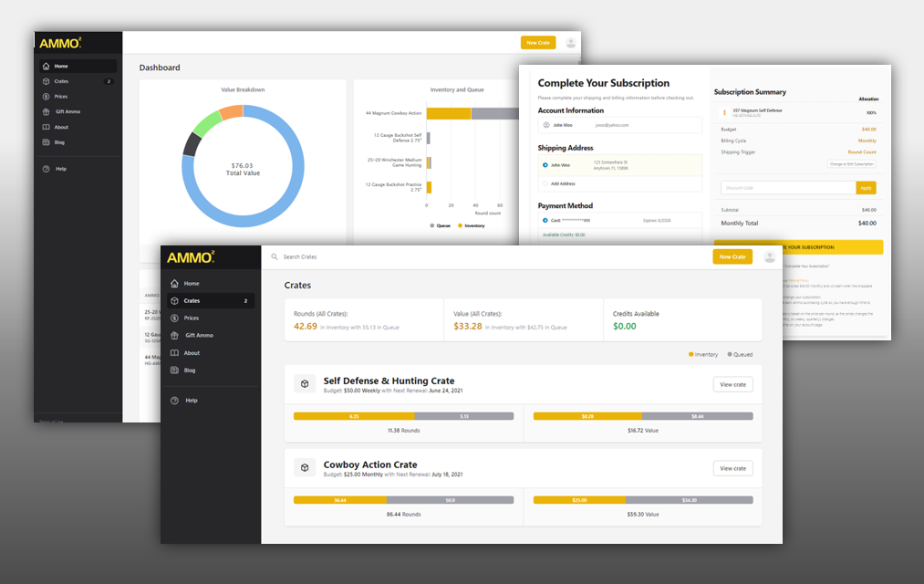Open Help via the question mark icon
924x584 pixels.
tap(173, 400)
